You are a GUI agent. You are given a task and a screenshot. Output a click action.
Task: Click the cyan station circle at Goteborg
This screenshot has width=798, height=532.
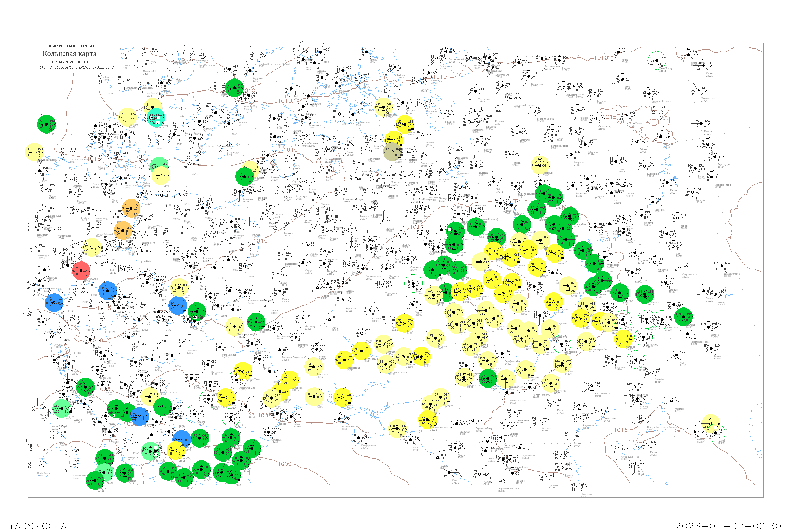click(156, 117)
